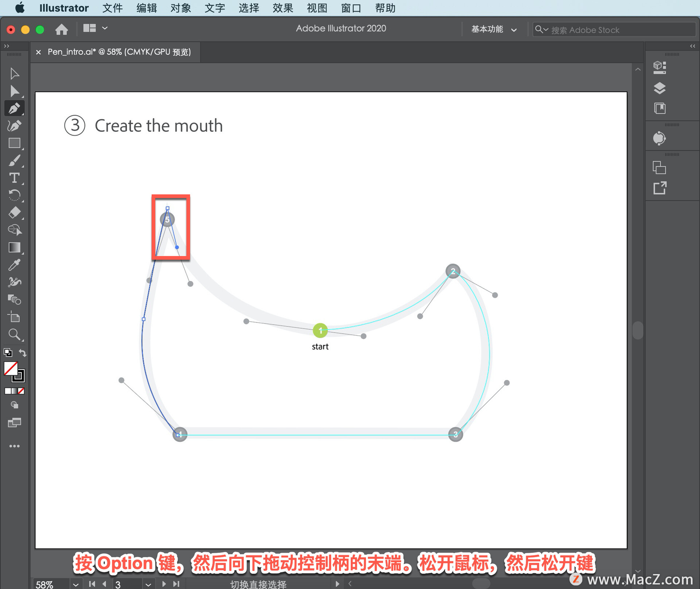700x589 pixels.
Task: Click the Home button
Action: 62,30
